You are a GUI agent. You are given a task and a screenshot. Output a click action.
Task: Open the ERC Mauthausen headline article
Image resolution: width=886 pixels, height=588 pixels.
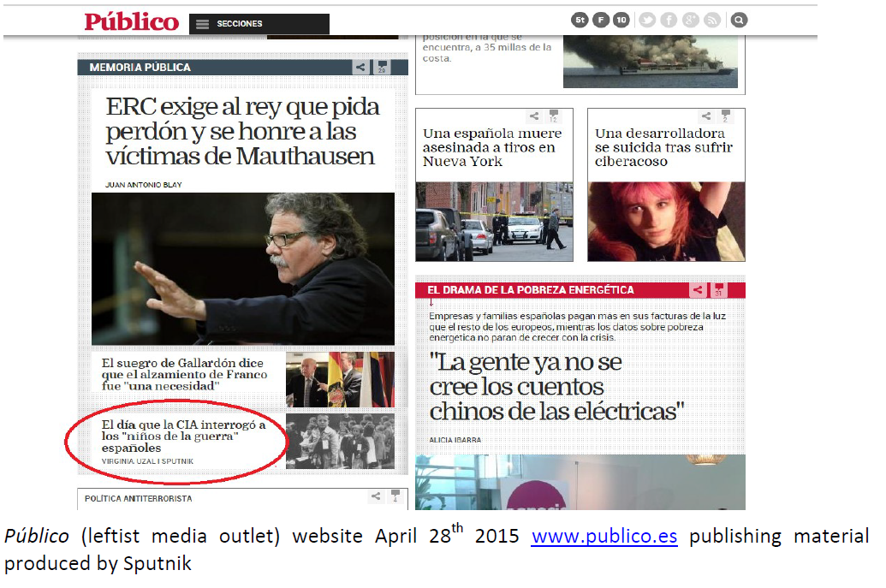pos(242,132)
